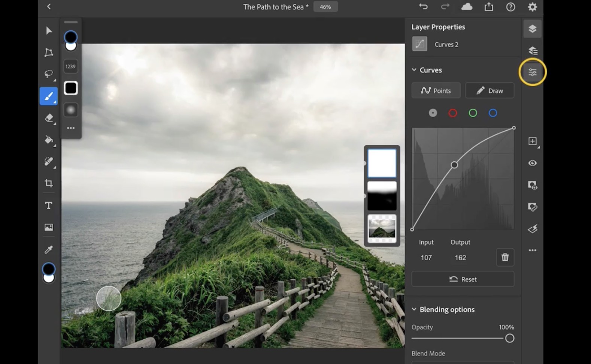591x364 pixels.
Task: Select the Move tool
Action: (x=49, y=30)
